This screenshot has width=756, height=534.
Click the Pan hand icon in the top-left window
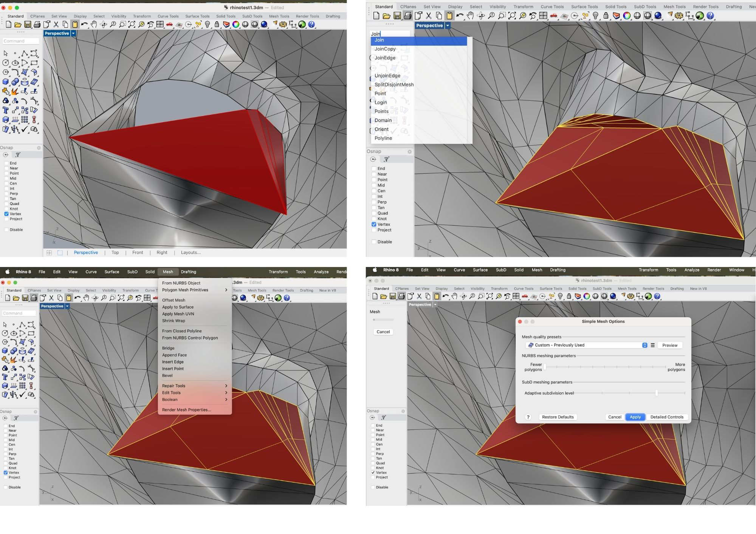[94, 25]
